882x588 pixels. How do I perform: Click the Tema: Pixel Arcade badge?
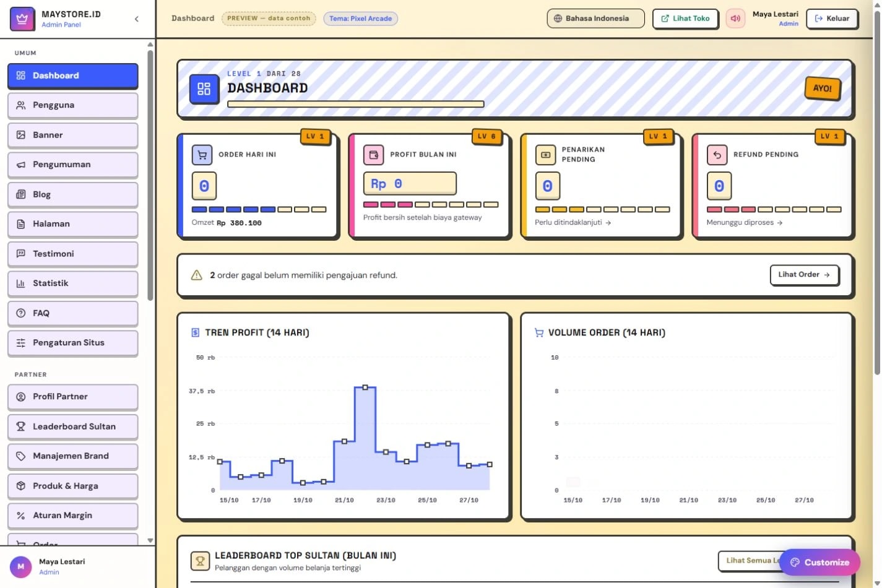point(361,19)
